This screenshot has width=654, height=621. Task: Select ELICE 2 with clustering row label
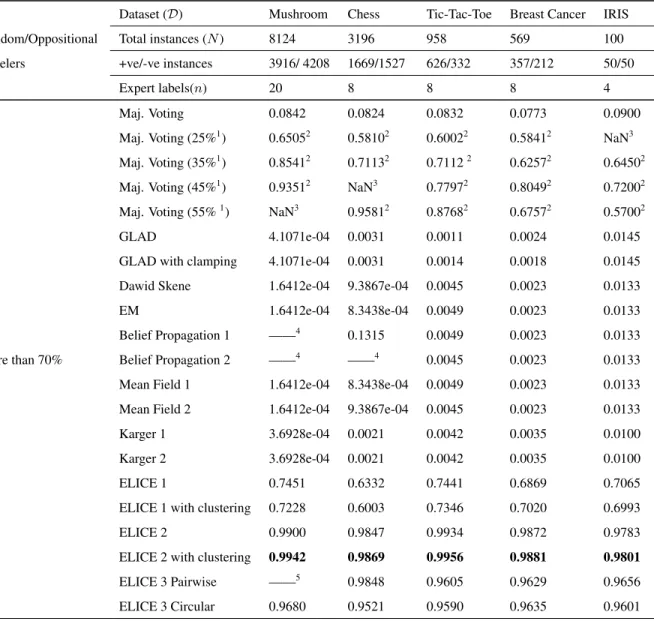(185, 557)
